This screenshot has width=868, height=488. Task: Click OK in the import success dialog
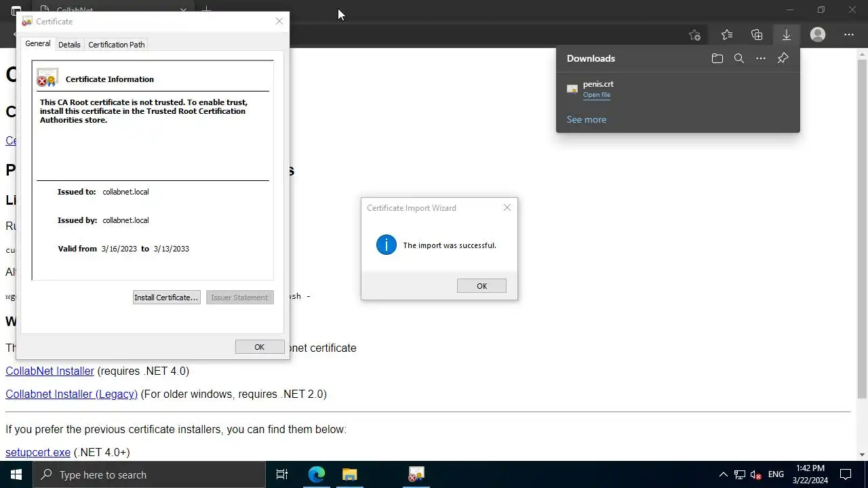pyautogui.click(x=481, y=286)
